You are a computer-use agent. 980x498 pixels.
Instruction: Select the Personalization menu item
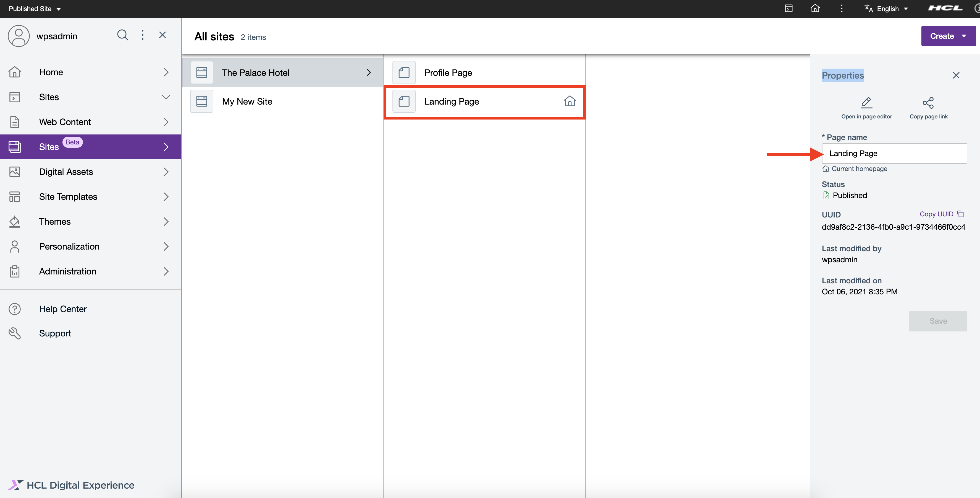69,246
